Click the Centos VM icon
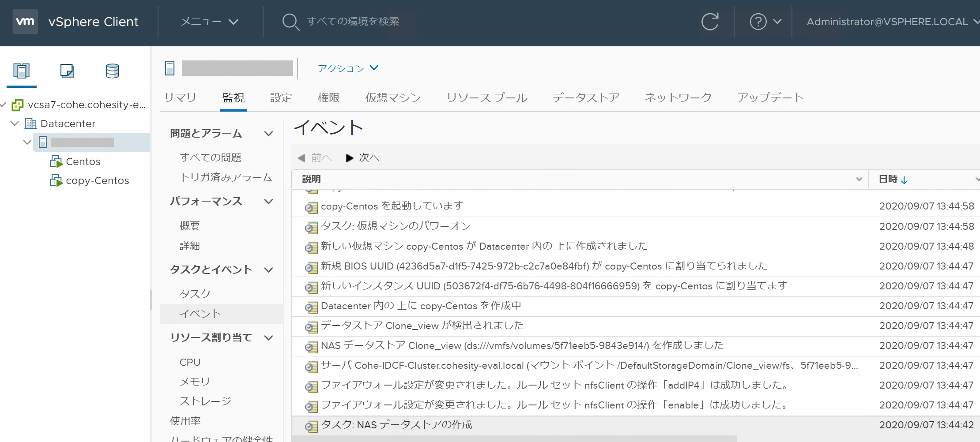 [x=56, y=161]
